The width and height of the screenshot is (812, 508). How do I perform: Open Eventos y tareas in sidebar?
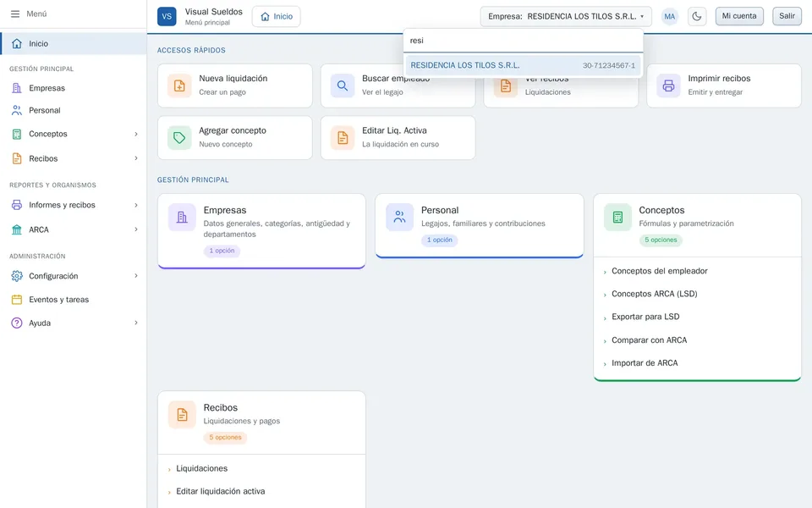(74, 300)
